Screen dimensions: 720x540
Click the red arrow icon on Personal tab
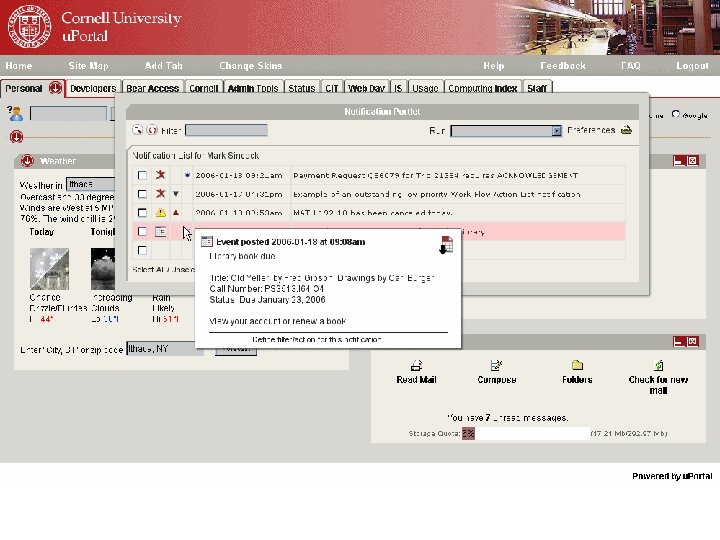[x=55, y=87]
